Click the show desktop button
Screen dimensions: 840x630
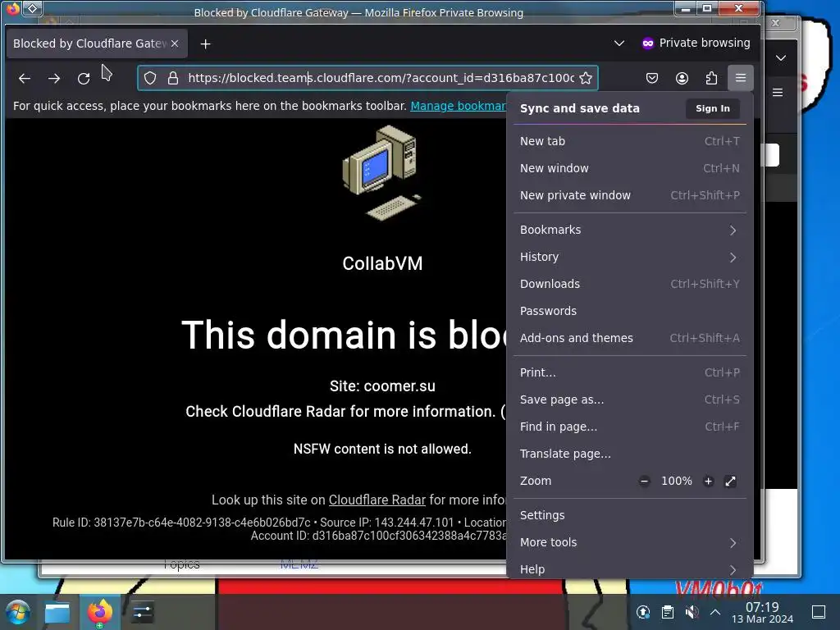(819, 612)
